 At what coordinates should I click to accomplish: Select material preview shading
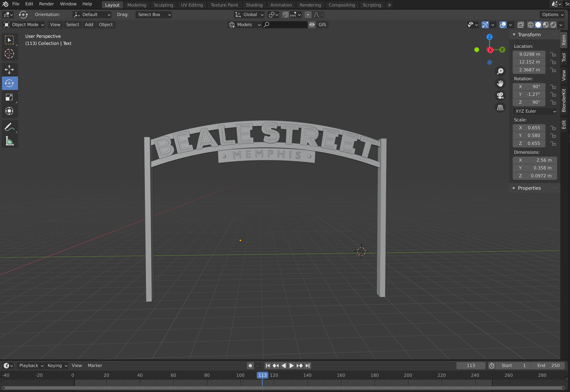(546, 25)
